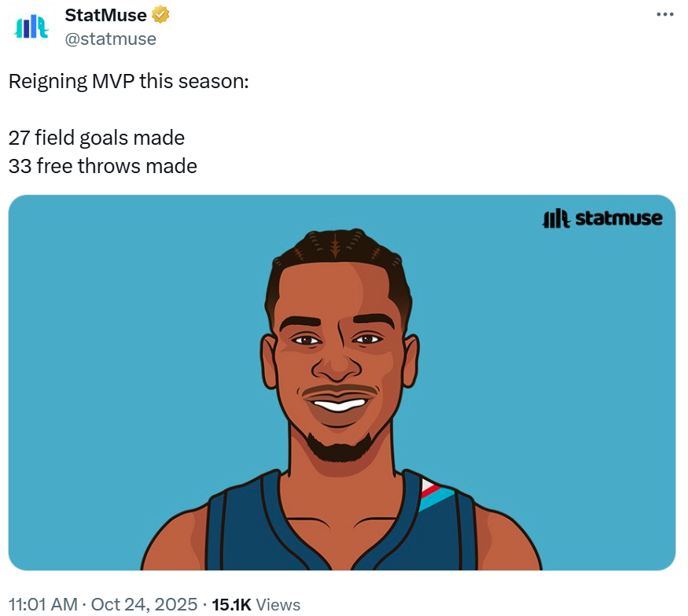The image size is (688, 616).
Task: Click the "Views" label
Action: point(278,604)
